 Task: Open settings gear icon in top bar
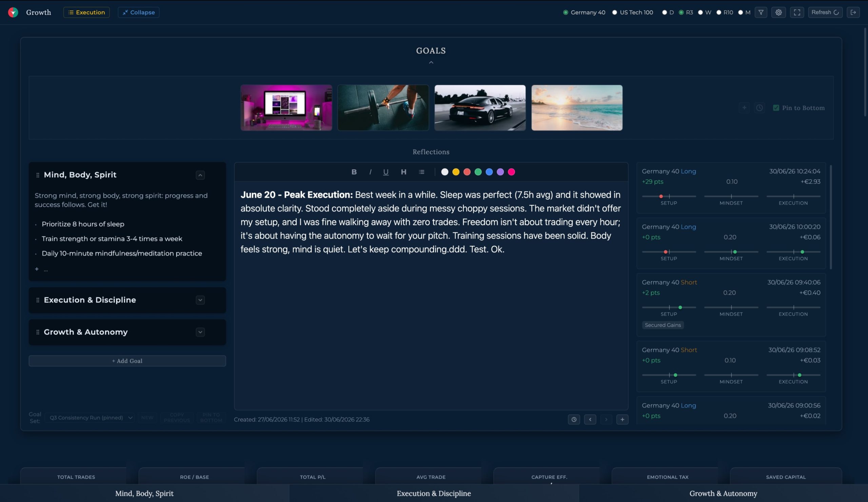778,13
